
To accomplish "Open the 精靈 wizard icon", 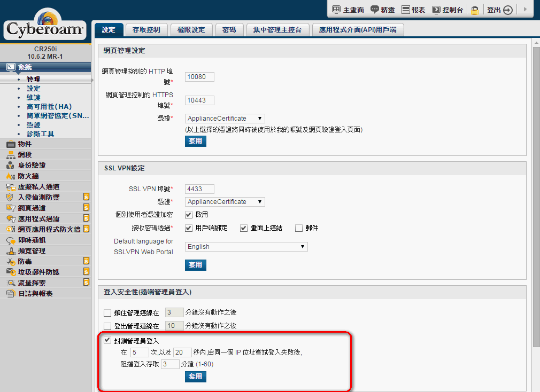I will [374, 10].
